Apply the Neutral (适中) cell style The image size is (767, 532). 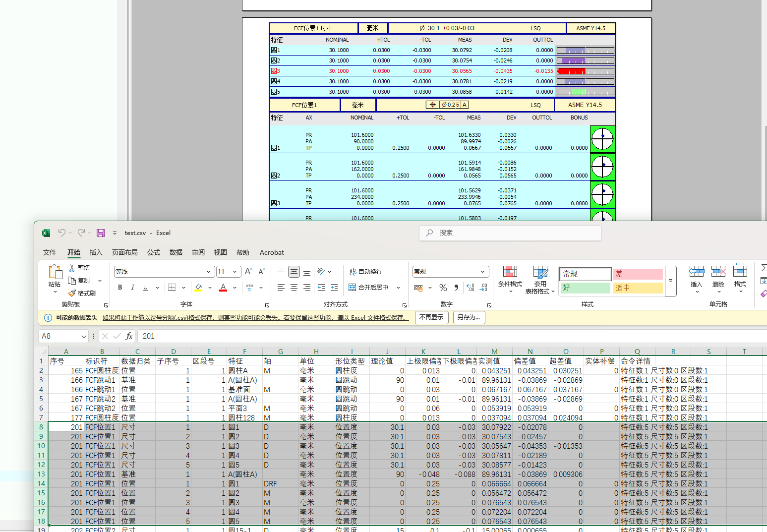(x=638, y=288)
